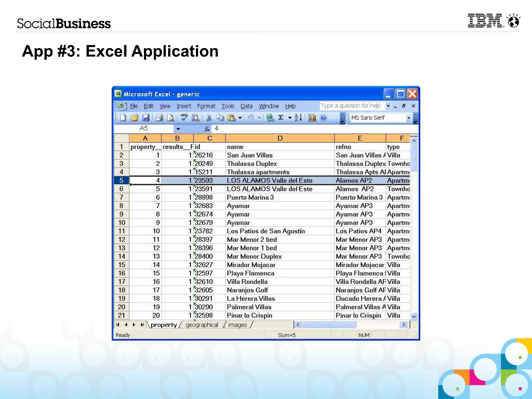
Task: Click the Print Preview icon
Action: [x=171, y=118]
